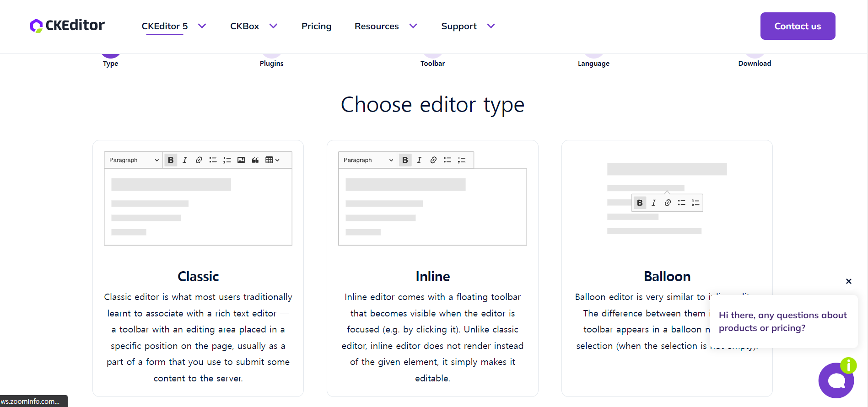Viewport: 868px width, 407px height.
Task: Go to the Language step
Action: (594, 63)
